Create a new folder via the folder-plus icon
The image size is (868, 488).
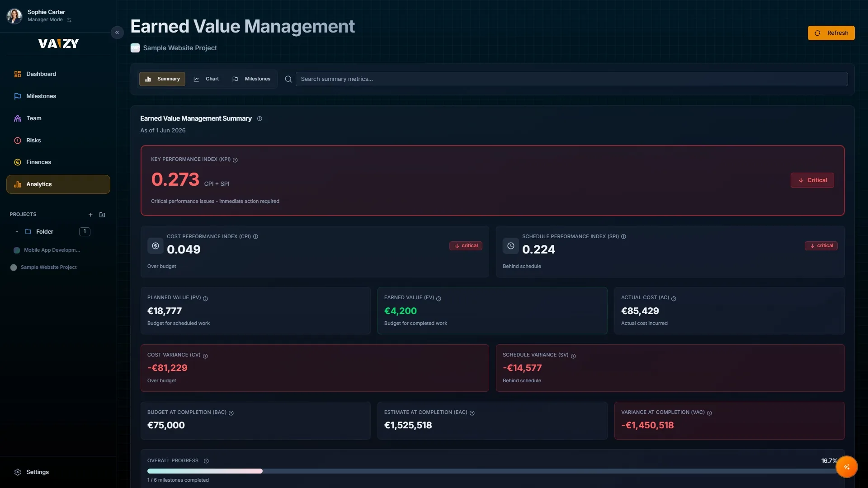102,215
